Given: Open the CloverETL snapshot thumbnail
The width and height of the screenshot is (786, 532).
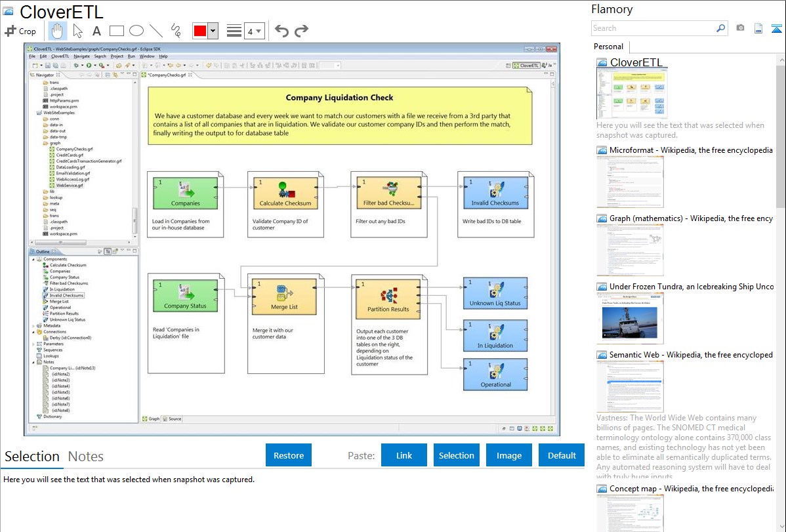Looking at the screenshot, I should [x=632, y=93].
